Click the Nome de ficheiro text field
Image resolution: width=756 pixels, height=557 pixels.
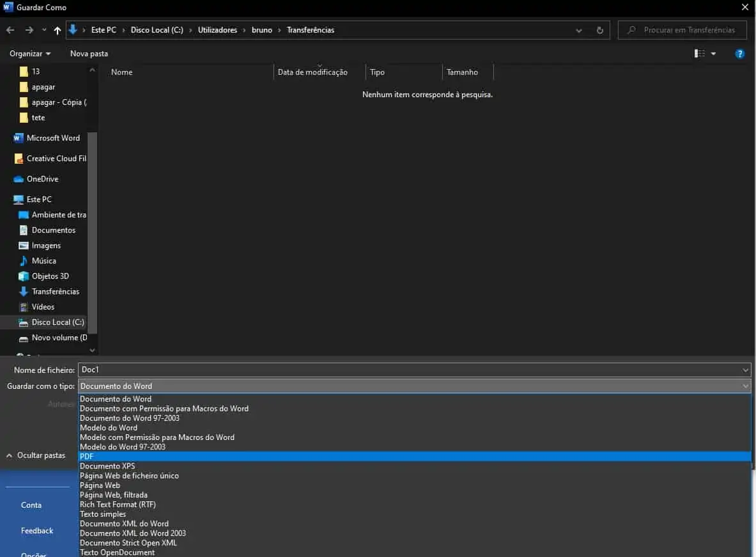[414, 370]
